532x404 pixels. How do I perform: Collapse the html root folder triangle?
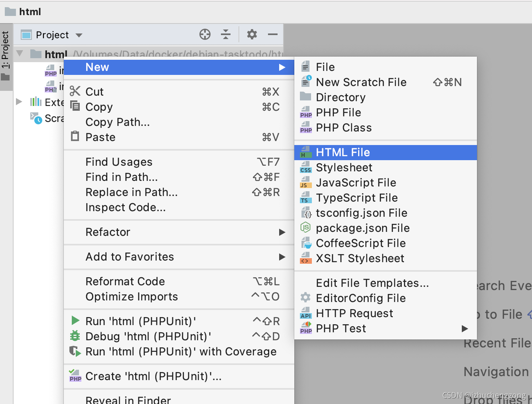tap(20, 53)
